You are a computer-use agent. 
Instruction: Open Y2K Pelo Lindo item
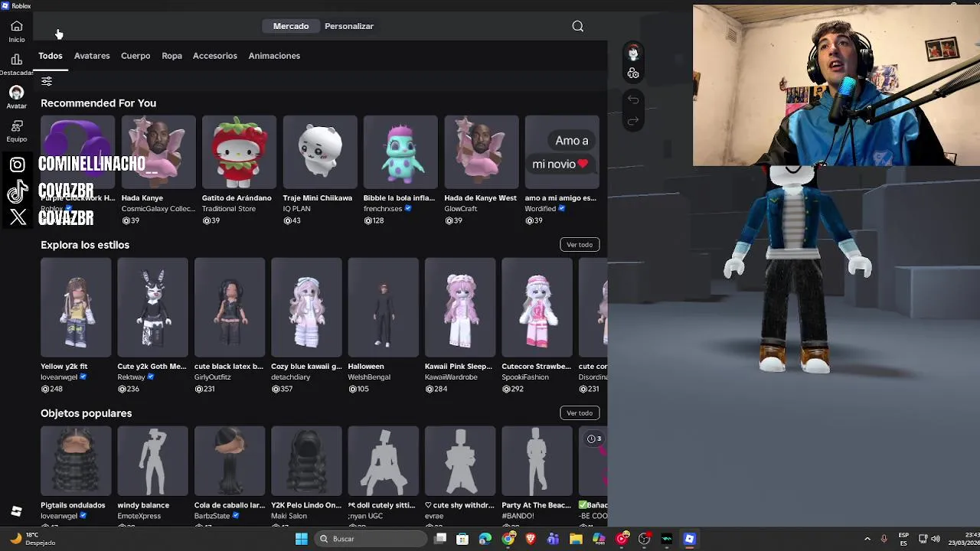[306, 461]
